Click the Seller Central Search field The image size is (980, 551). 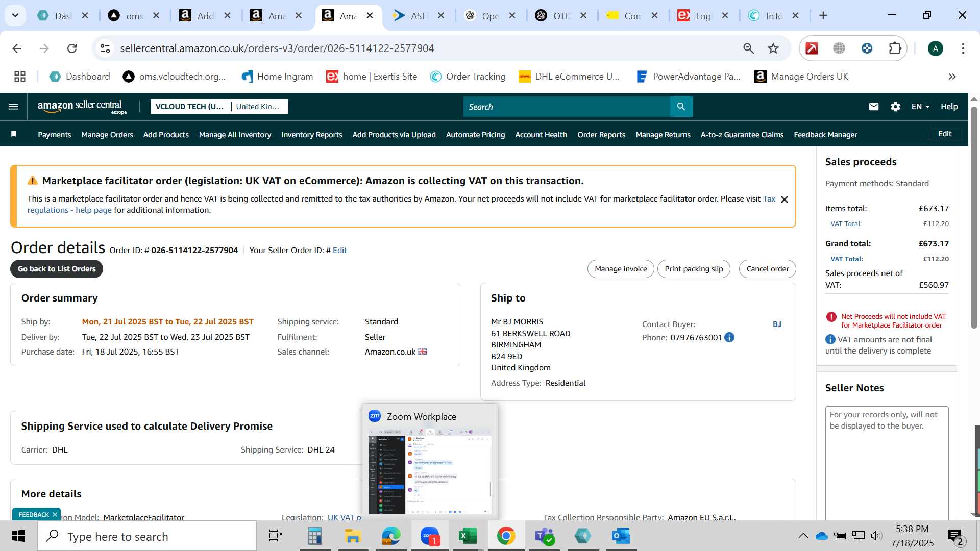coord(567,107)
